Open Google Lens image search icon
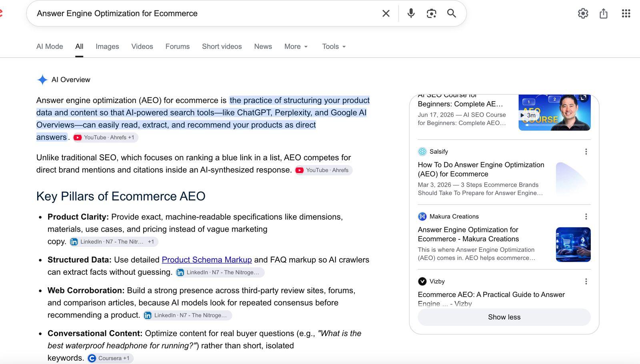640x364 pixels. pos(431,14)
